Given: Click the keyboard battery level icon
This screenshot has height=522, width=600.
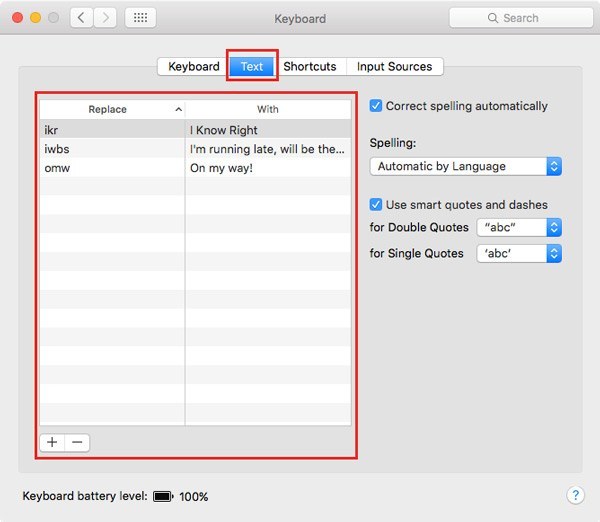Looking at the screenshot, I should point(163,496).
